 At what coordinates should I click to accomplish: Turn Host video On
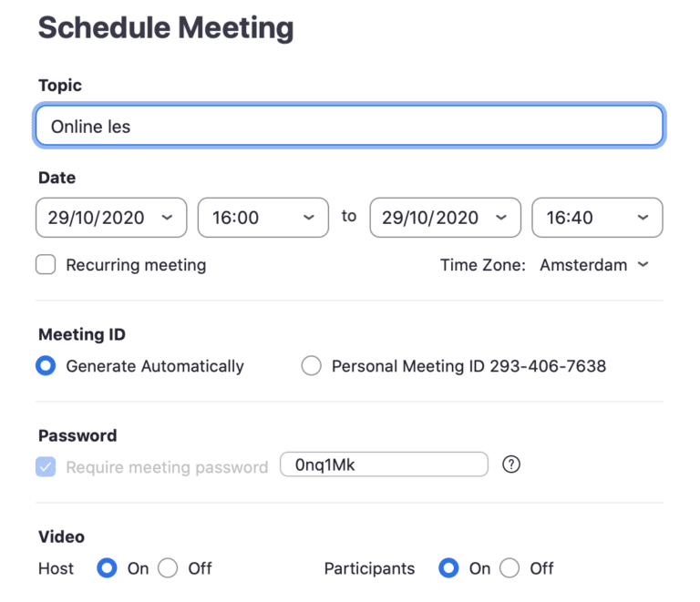(108, 568)
